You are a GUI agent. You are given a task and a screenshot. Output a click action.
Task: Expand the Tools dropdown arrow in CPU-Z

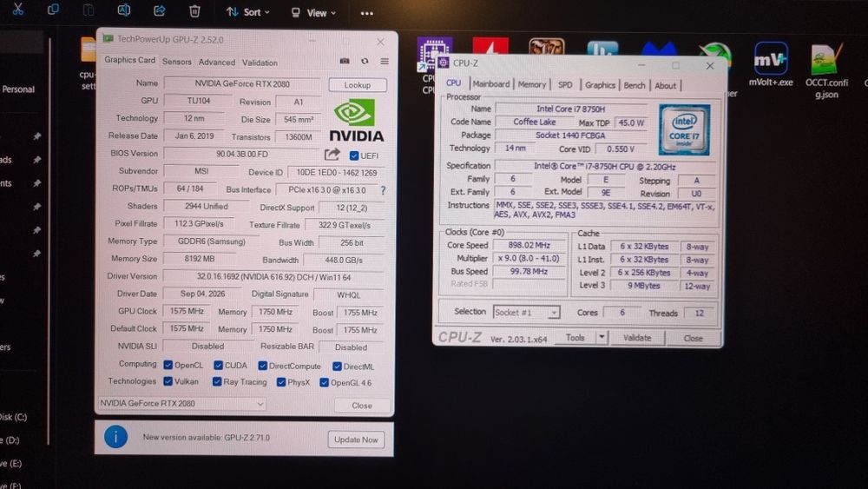(x=602, y=337)
